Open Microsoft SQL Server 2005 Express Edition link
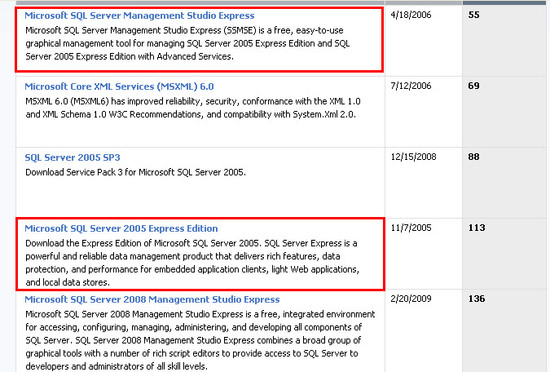 click(121, 229)
